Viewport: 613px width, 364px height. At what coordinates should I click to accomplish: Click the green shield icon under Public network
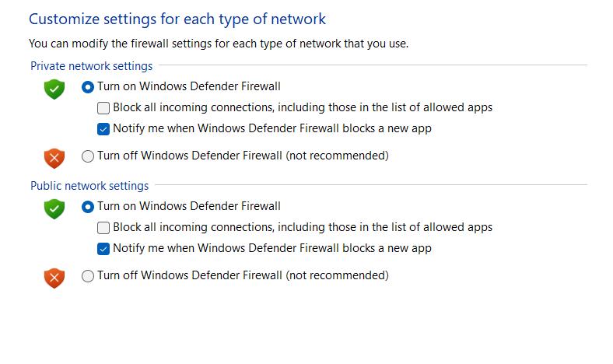point(54,208)
